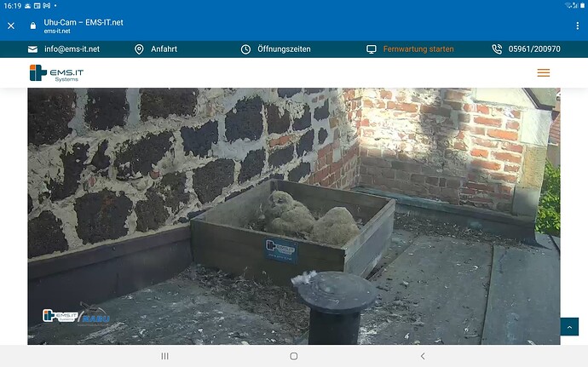Image resolution: width=588 pixels, height=367 pixels.
Task: Open the three-dot browser menu
Action: tap(577, 26)
